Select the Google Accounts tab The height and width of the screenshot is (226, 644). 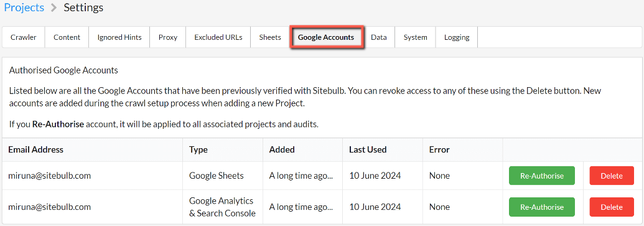pos(326,37)
